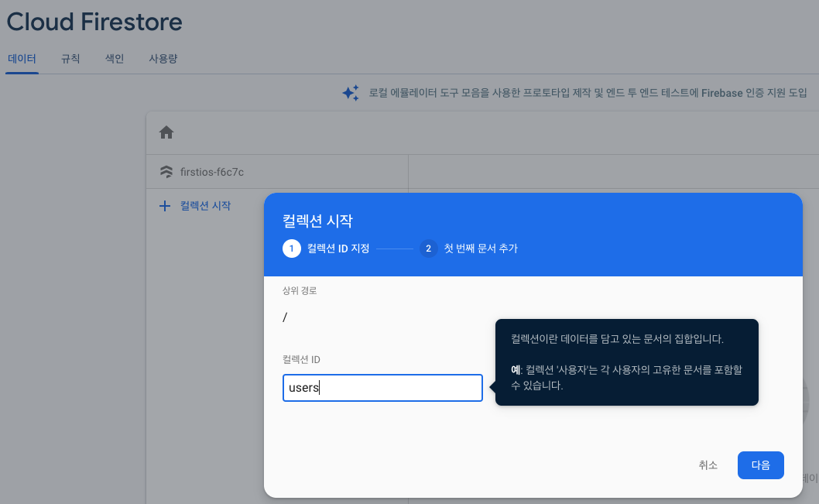Click the Firestore database icon beside firstios-f6c7c

pos(166,172)
